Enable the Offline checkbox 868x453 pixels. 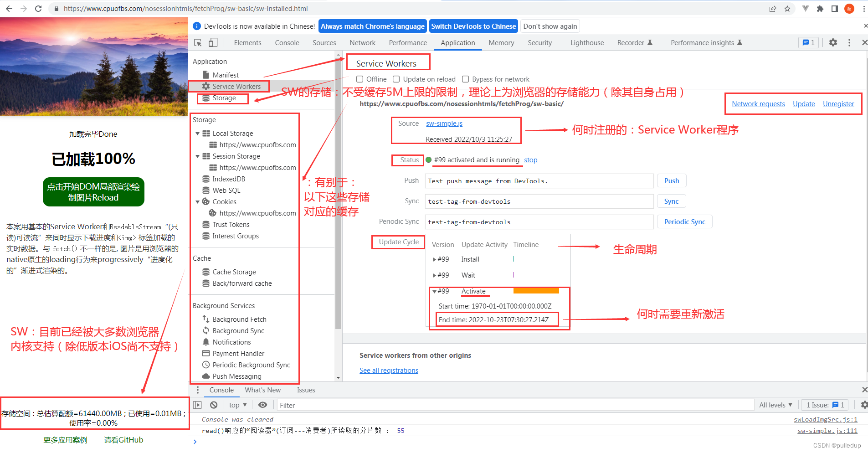[x=360, y=79]
